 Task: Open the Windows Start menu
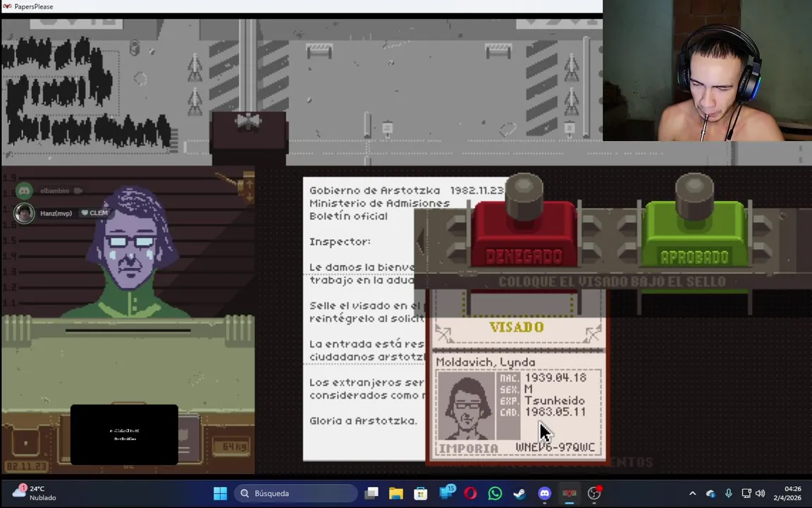click(220, 493)
